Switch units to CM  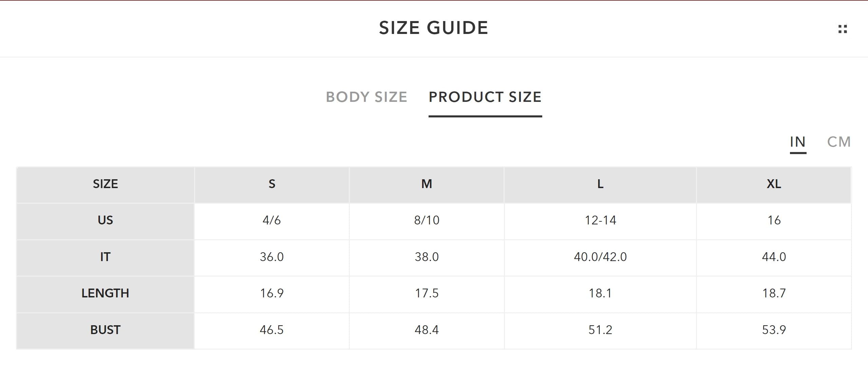point(839,142)
